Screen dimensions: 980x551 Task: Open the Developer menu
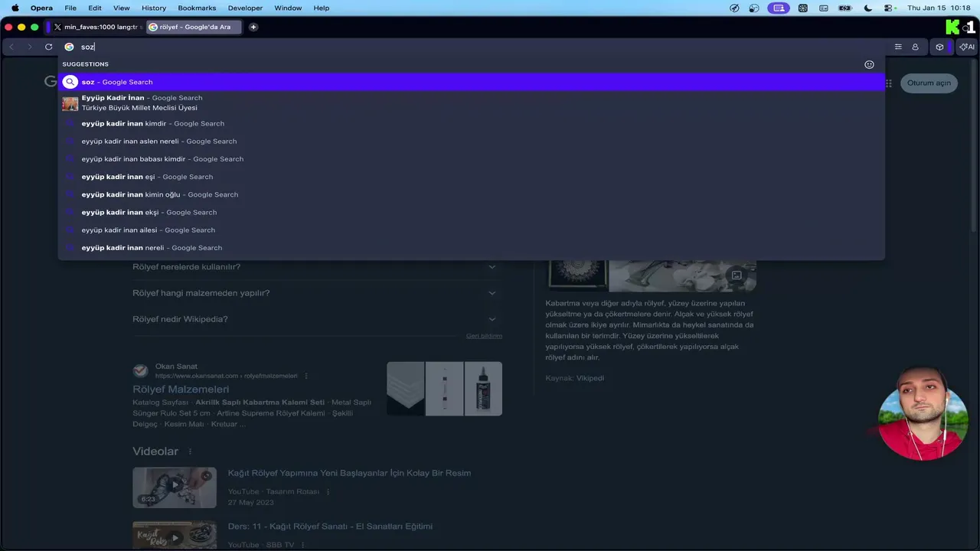click(245, 8)
